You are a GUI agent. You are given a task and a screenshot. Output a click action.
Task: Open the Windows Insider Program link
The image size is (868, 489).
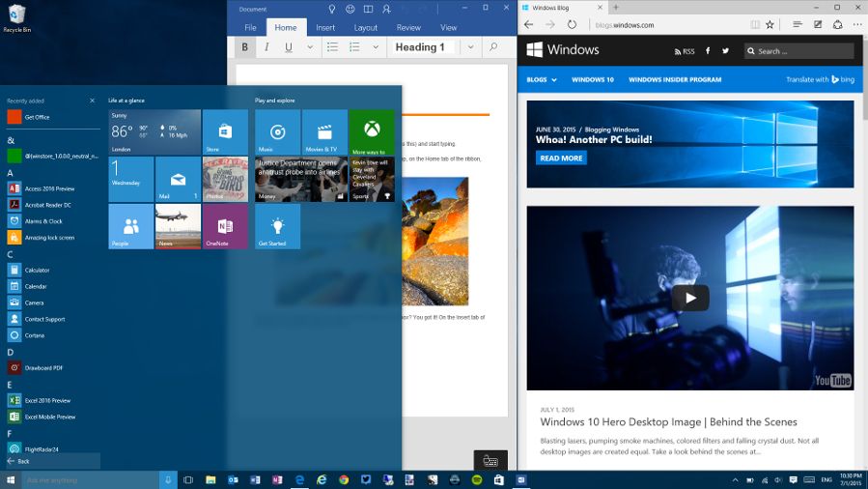(674, 79)
